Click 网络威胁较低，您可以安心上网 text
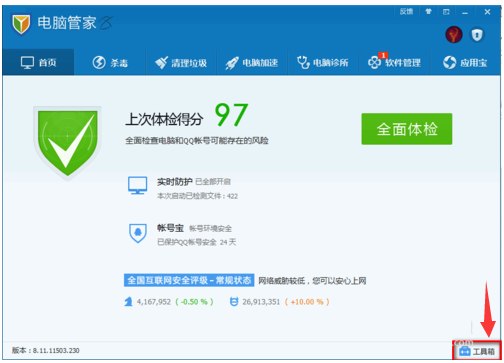 pyautogui.click(x=312, y=281)
